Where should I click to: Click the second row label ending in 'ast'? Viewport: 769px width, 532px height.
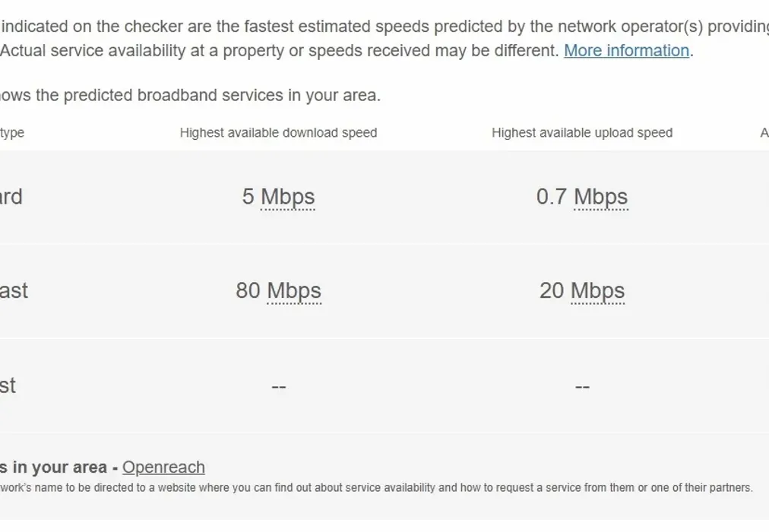click(13, 290)
